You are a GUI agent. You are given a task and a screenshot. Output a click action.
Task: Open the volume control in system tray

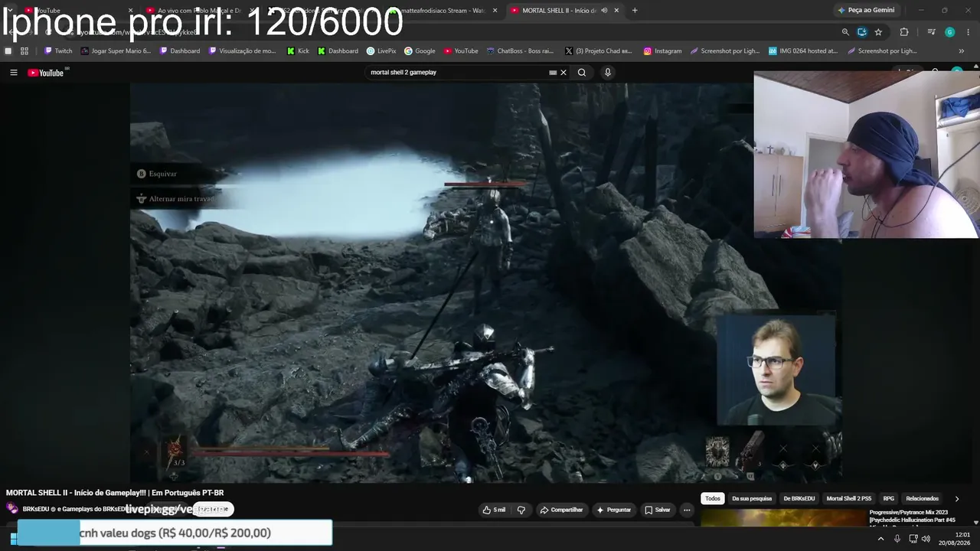point(926,539)
